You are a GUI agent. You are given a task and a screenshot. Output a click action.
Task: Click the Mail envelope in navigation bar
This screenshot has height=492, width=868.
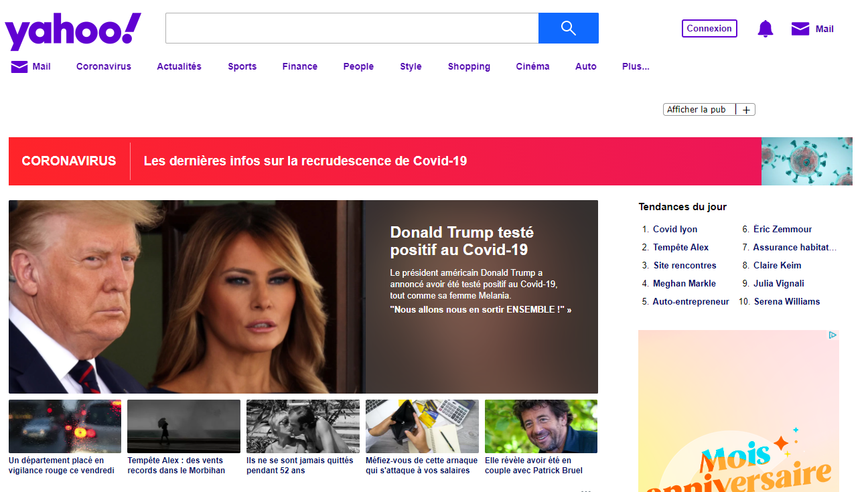point(19,66)
